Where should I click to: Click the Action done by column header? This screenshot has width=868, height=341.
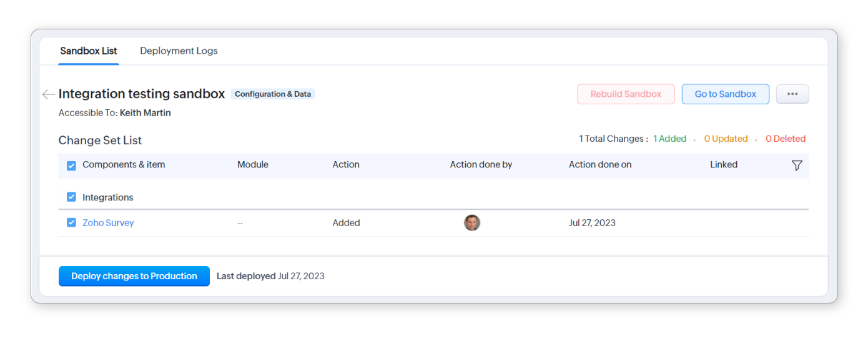point(481,165)
